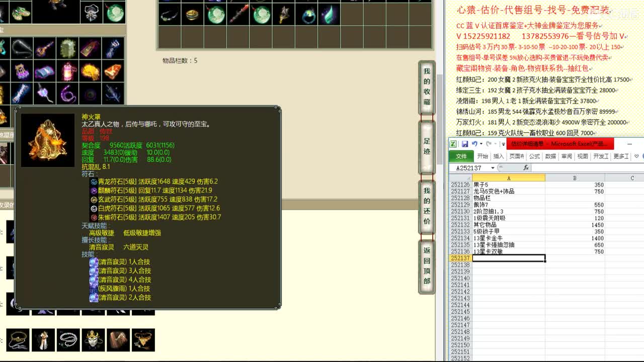Image resolution: width=644 pixels, height=362 pixels.
Task: Click the dark necklace in inventory grid
Action: click(x=170, y=15)
